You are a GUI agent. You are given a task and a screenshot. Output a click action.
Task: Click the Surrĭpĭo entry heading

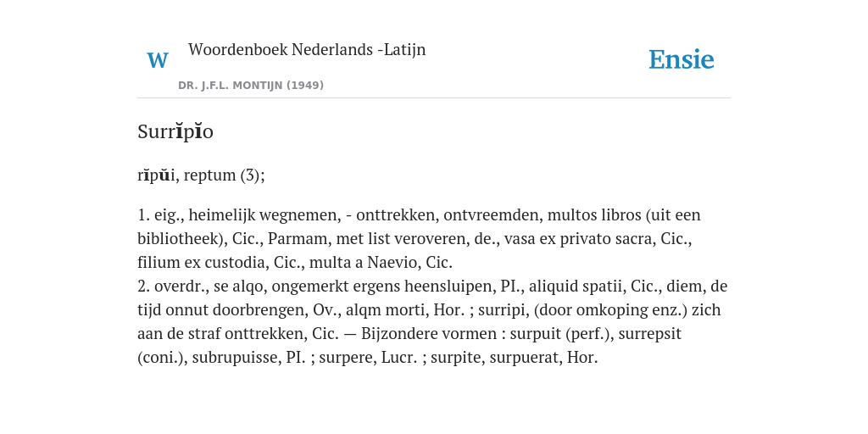click(x=175, y=131)
